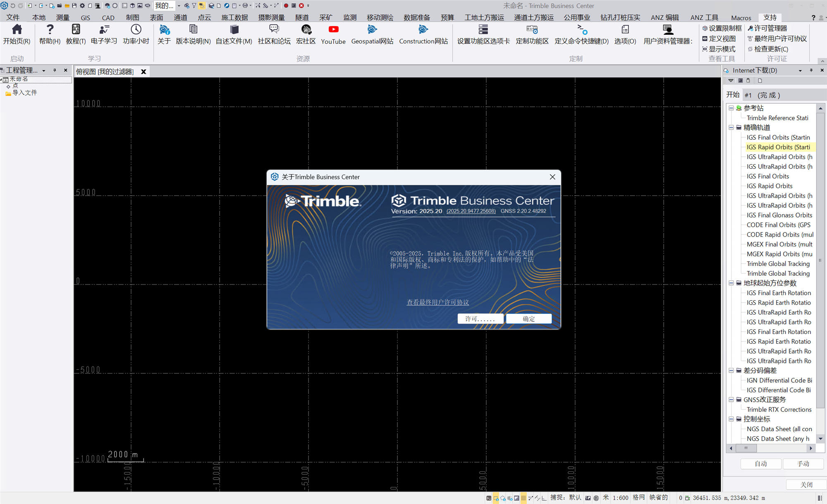Click the undo arrow in quick toolbar
The height and width of the screenshot is (504, 827).
click(x=13, y=6)
